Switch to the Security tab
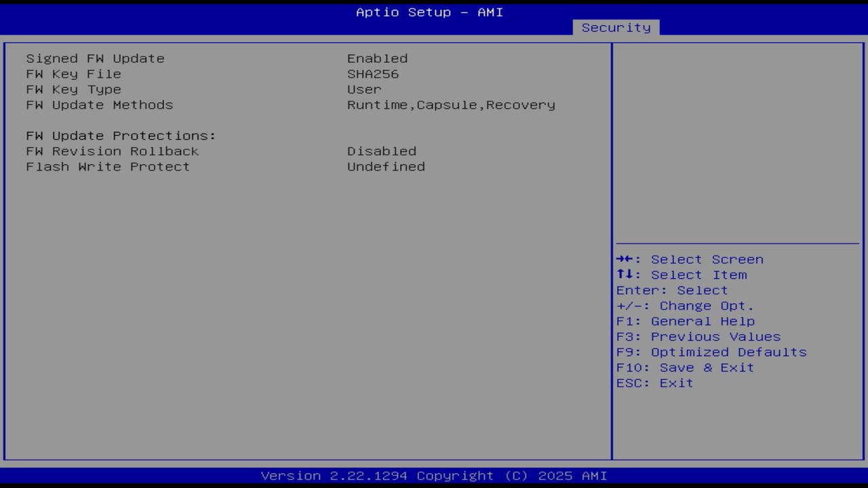This screenshot has height=488, width=868. [x=616, y=27]
